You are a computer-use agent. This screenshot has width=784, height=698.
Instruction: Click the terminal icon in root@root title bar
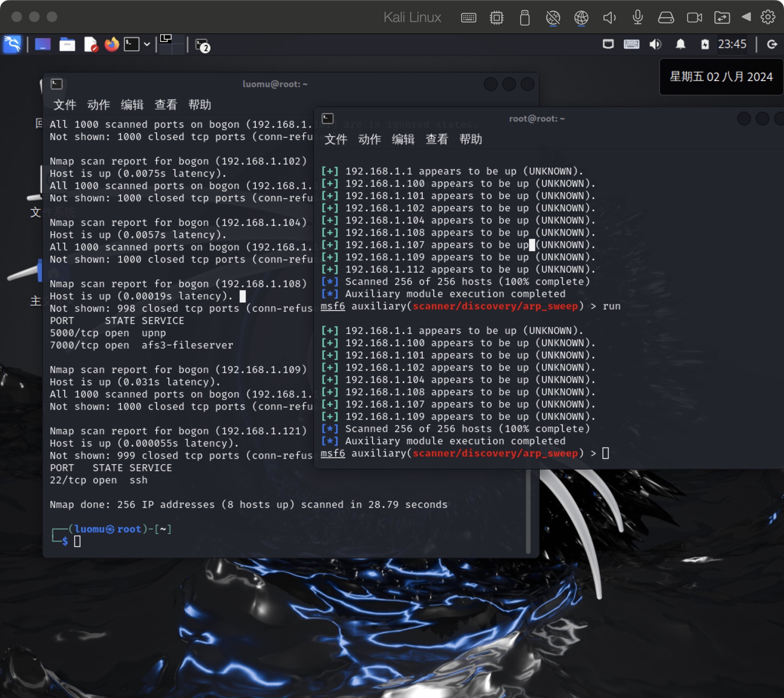[328, 119]
